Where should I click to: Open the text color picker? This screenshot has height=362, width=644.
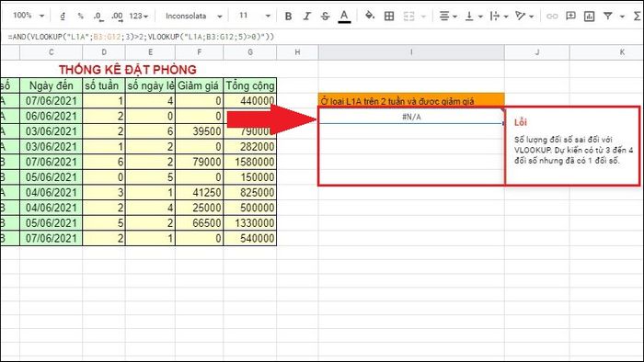click(344, 16)
